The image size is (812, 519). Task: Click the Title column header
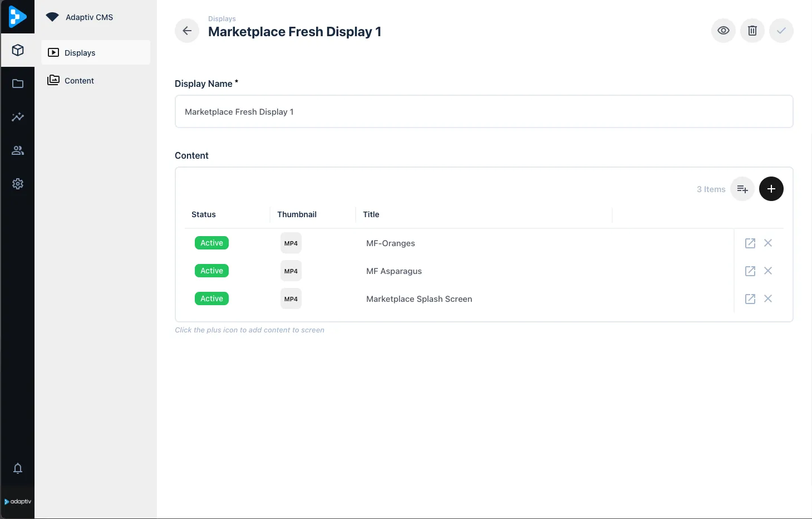[x=371, y=214]
